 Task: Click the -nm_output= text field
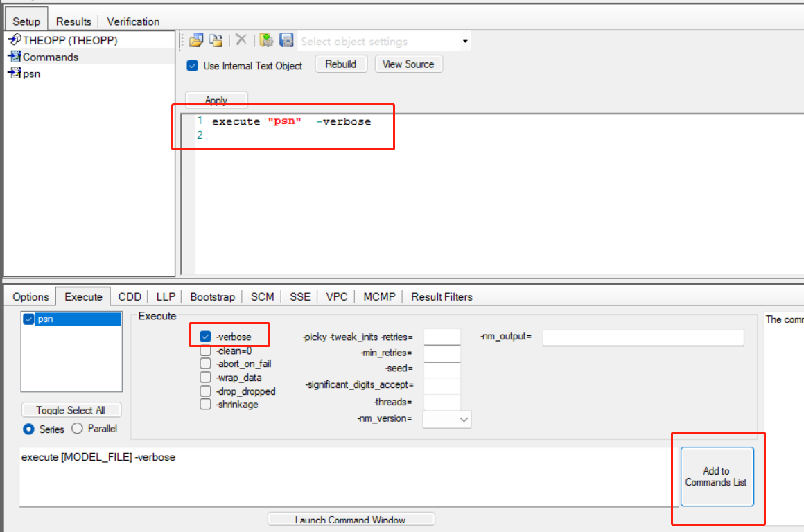[x=643, y=337]
